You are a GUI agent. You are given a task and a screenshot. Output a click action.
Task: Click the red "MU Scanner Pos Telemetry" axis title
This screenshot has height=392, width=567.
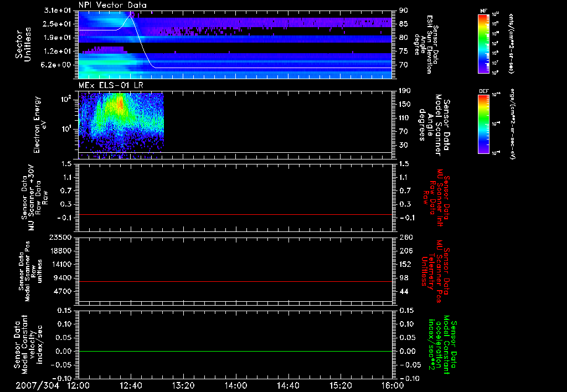(x=435, y=271)
